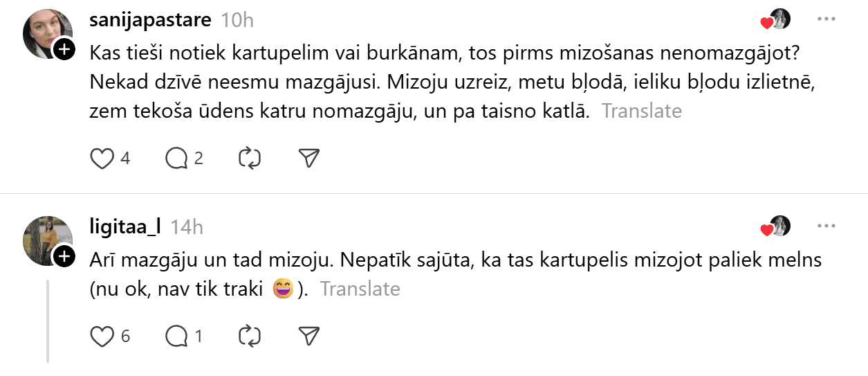Open three-dot menu on ligitaa_l's reply
Image resolution: width=868 pixels, height=376 pixels.
(826, 226)
